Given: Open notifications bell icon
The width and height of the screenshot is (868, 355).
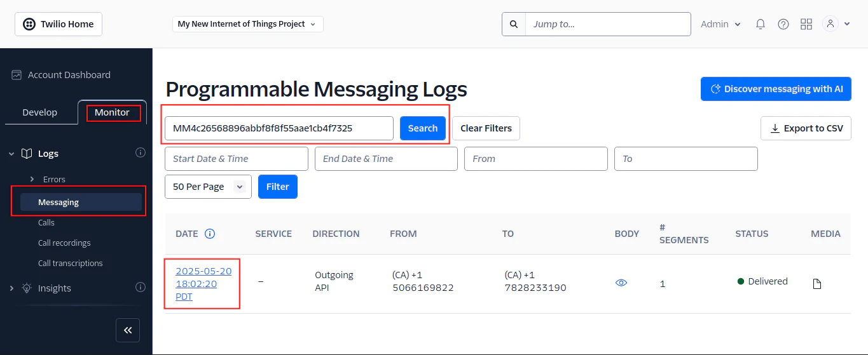Looking at the screenshot, I should pyautogui.click(x=761, y=24).
